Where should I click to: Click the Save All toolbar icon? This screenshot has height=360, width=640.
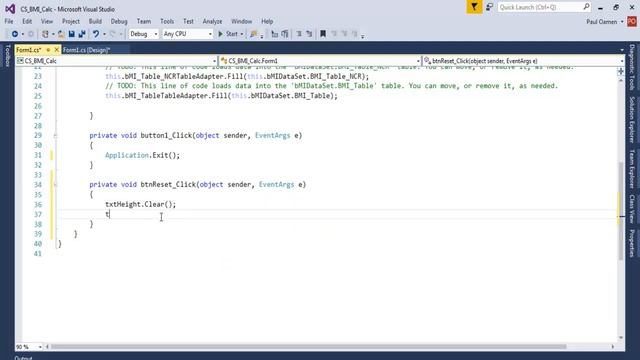[82, 34]
